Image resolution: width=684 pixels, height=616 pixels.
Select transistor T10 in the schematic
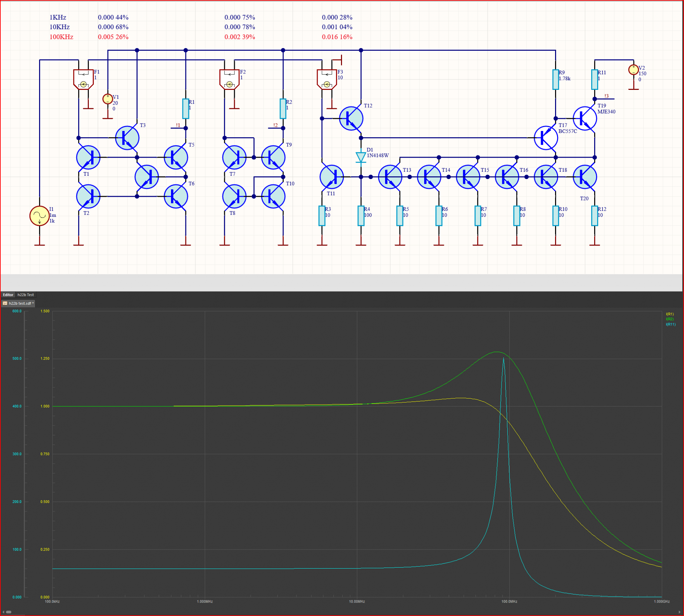[x=273, y=196]
